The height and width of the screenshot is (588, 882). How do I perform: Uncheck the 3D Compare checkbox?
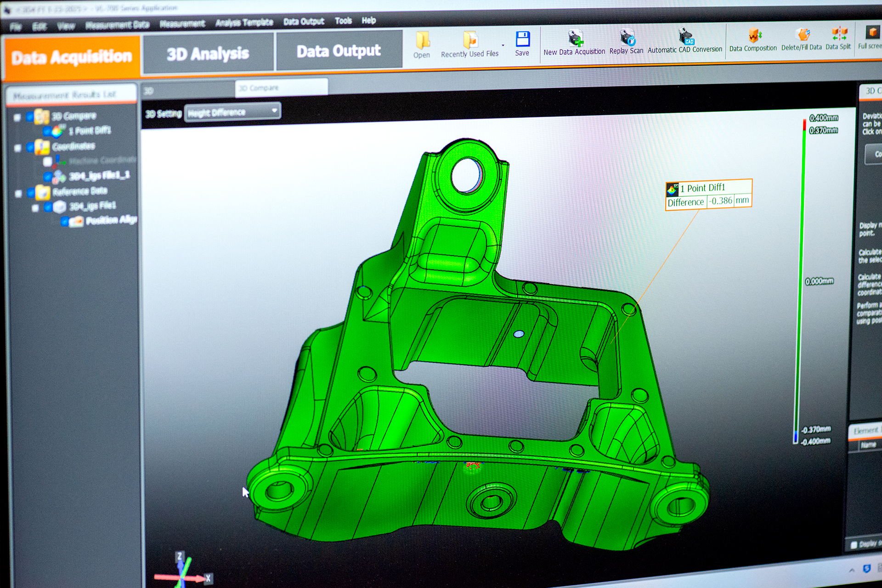(x=29, y=116)
